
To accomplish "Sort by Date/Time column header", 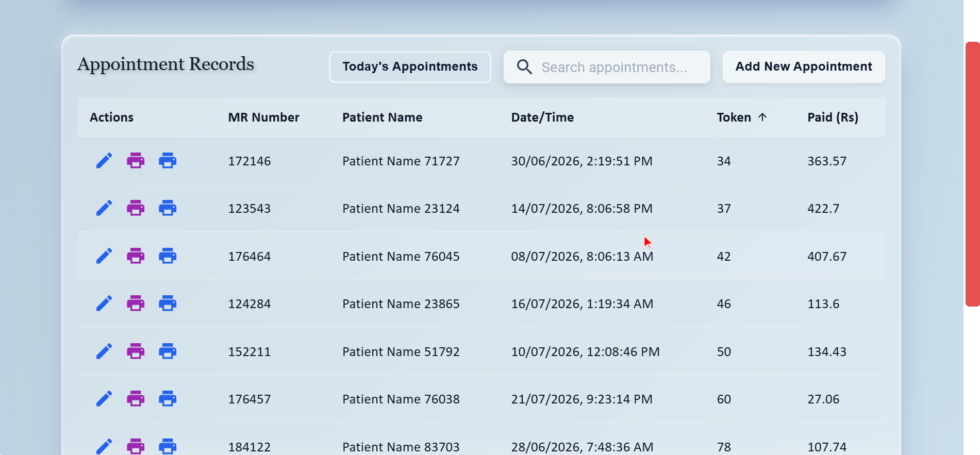I will 542,117.
